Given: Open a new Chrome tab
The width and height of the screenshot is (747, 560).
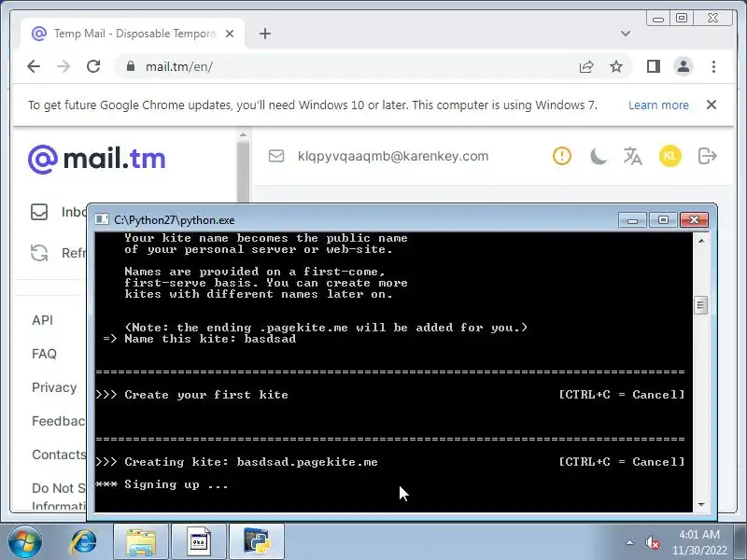Looking at the screenshot, I should [x=265, y=34].
